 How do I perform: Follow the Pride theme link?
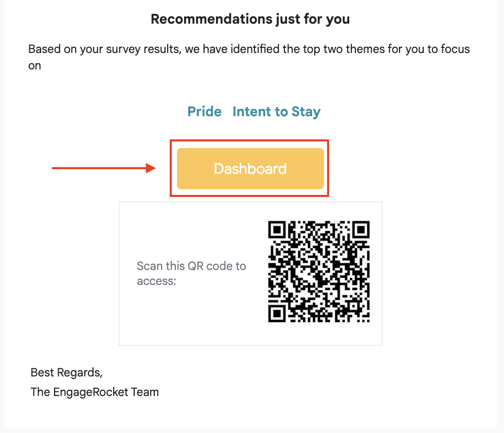click(x=205, y=112)
